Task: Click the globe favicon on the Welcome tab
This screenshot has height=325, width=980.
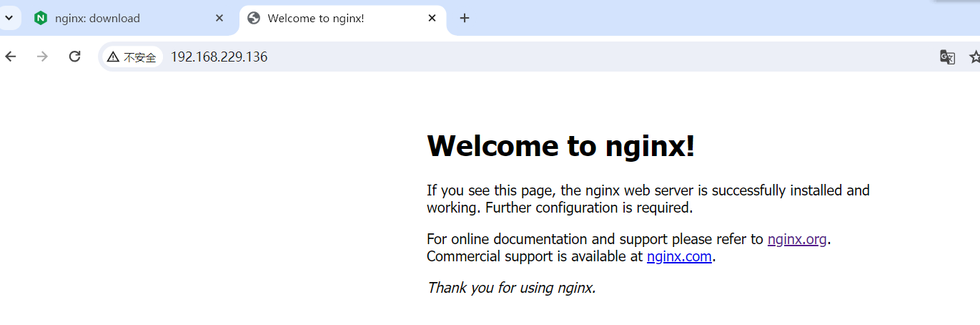Action: [x=253, y=18]
